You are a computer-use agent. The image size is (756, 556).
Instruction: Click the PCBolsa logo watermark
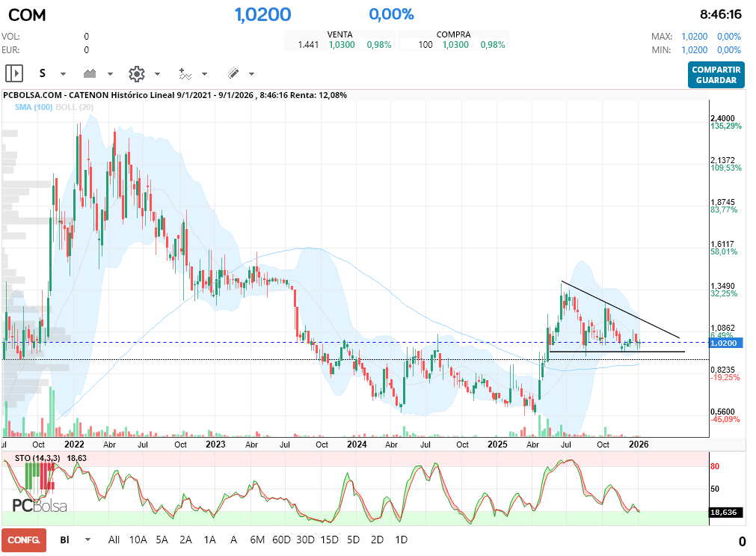pyautogui.click(x=40, y=506)
